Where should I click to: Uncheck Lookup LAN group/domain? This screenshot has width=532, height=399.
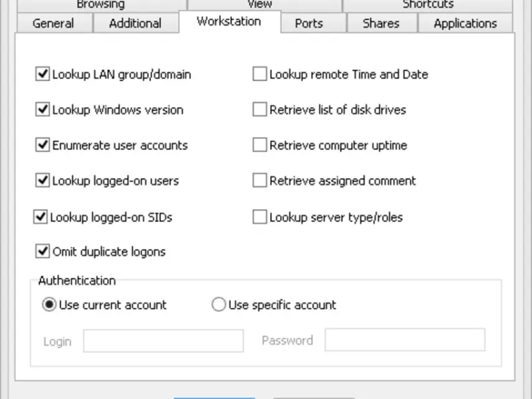point(43,74)
